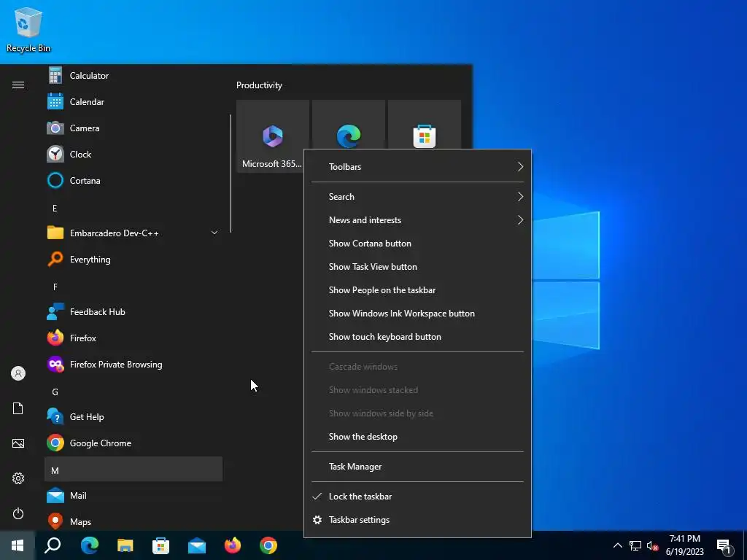The width and height of the screenshot is (747, 560).
Task: Open Settings gear in the Start sidebar
Action: point(18,478)
